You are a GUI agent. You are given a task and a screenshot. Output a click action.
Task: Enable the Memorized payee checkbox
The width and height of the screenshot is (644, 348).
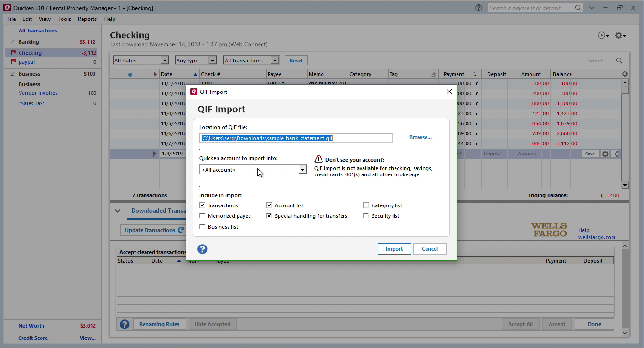tap(203, 216)
